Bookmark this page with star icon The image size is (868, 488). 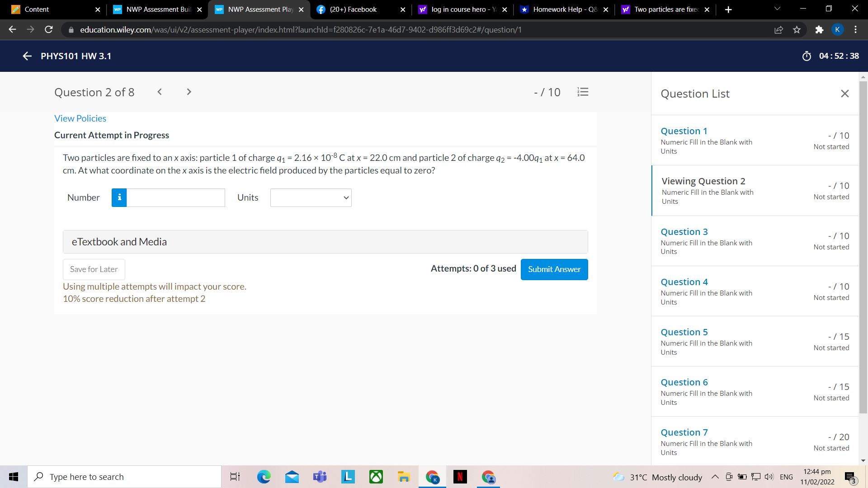(797, 30)
